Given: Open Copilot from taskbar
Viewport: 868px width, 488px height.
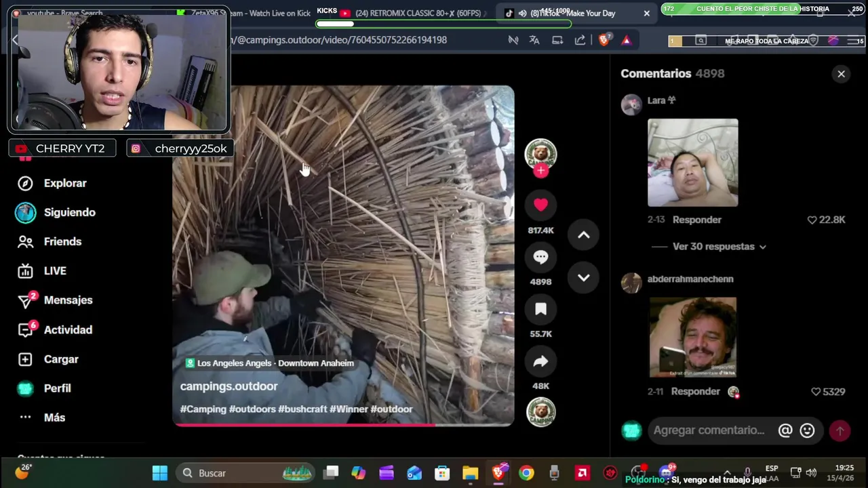Looking at the screenshot, I should [x=358, y=473].
